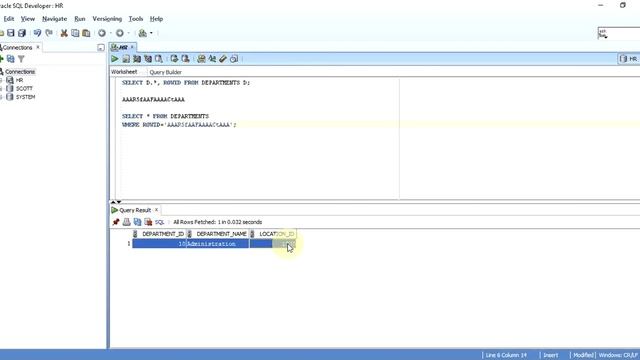Open the Versioning menu
The image size is (640, 360).
point(107,19)
